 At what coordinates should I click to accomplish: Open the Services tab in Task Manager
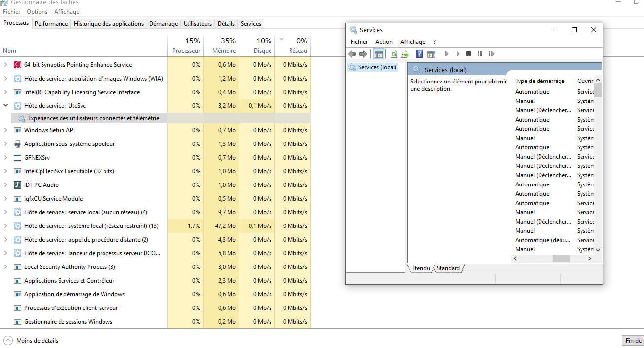[251, 24]
